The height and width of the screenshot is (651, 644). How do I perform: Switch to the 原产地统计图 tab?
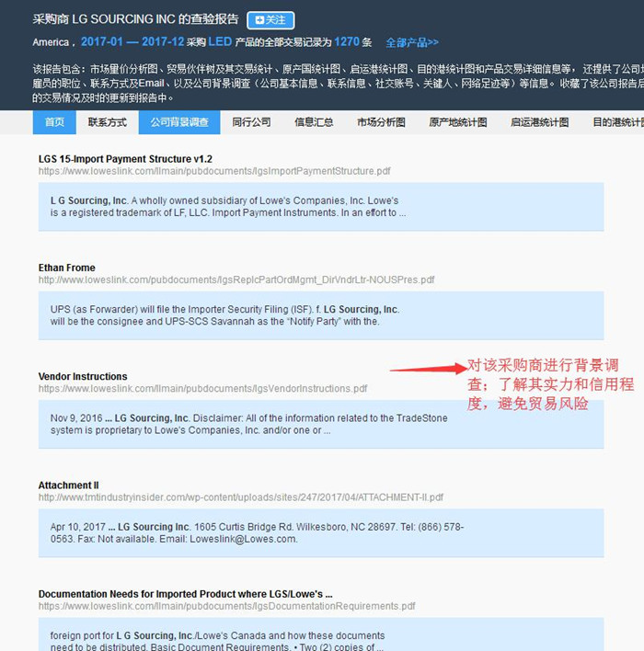coord(458,122)
